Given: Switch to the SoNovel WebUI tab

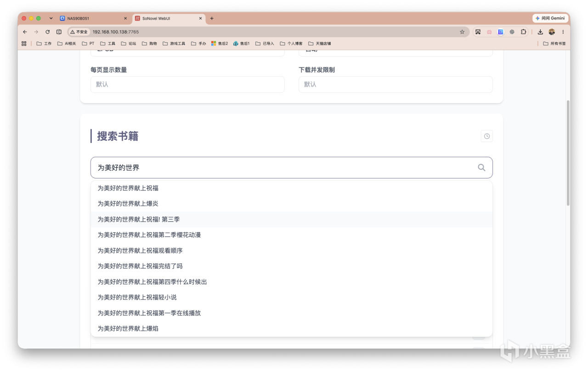Looking at the screenshot, I should [x=169, y=18].
